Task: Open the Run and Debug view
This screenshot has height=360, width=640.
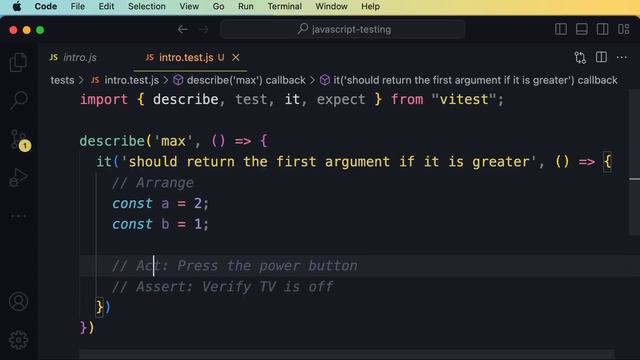Action: click(x=18, y=178)
